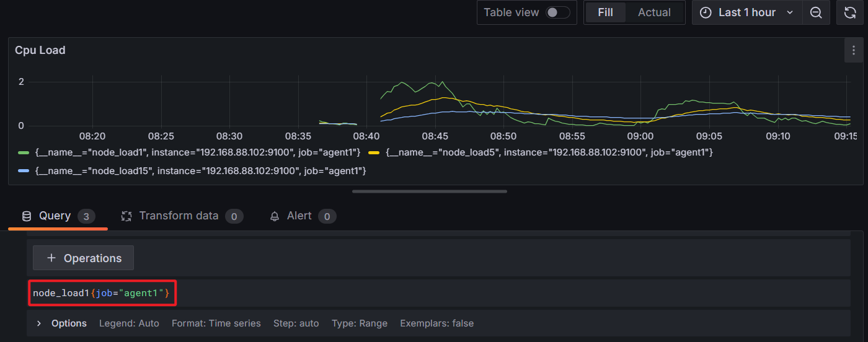Click the bell icon on Alert tab
This screenshot has height=342, width=868.
click(275, 216)
